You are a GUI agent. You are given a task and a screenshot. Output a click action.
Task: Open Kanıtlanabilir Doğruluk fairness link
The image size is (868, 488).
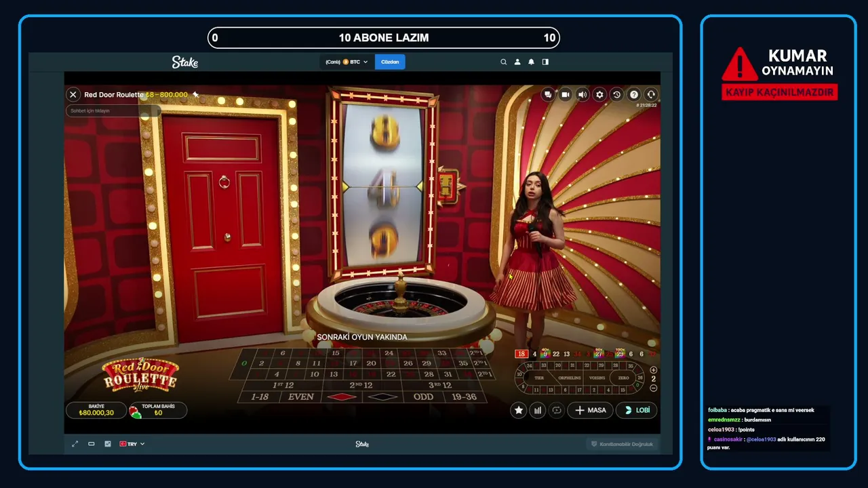pyautogui.click(x=622, y=444)
